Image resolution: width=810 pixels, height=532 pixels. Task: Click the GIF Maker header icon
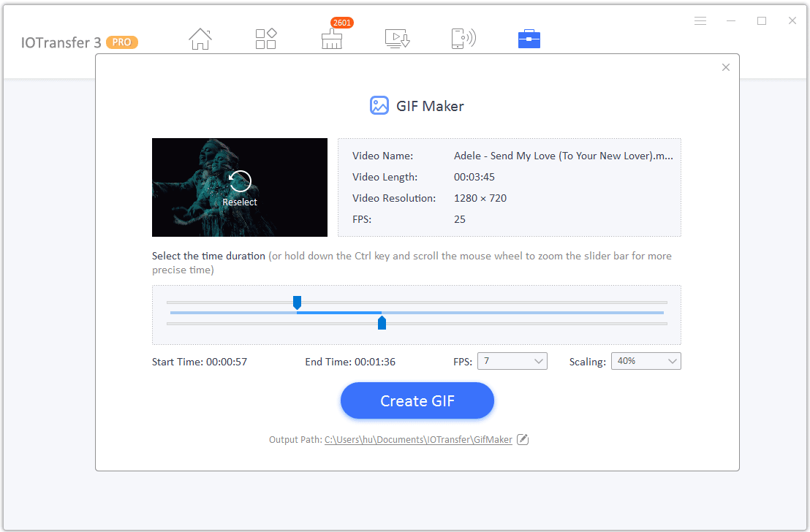point(379,105)
